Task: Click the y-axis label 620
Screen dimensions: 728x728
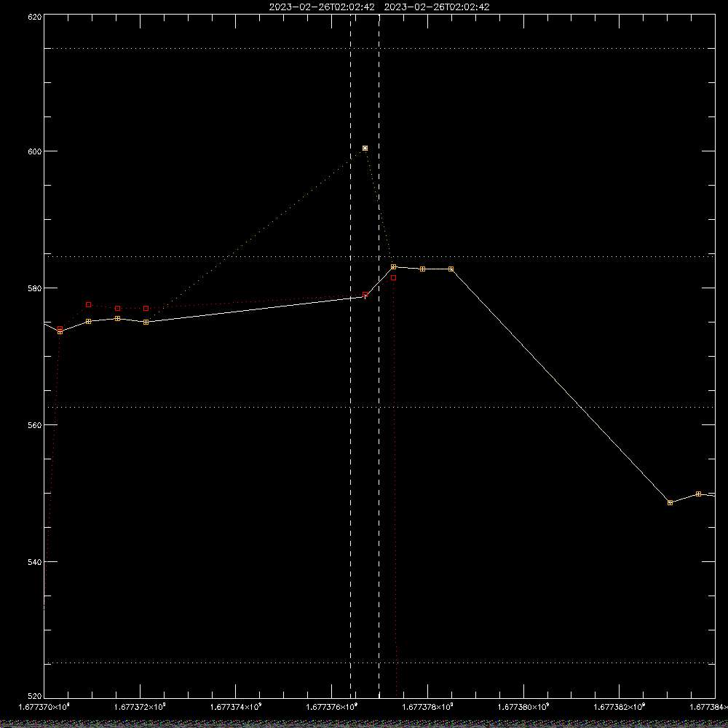Action: click(x=35, y=16)
